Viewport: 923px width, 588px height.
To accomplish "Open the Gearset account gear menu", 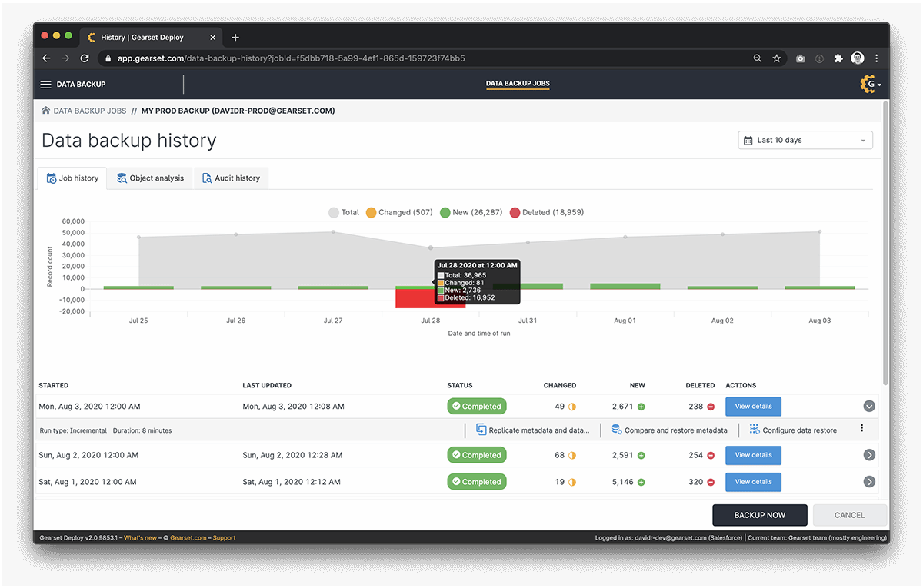I will click(x=868, y=84).
